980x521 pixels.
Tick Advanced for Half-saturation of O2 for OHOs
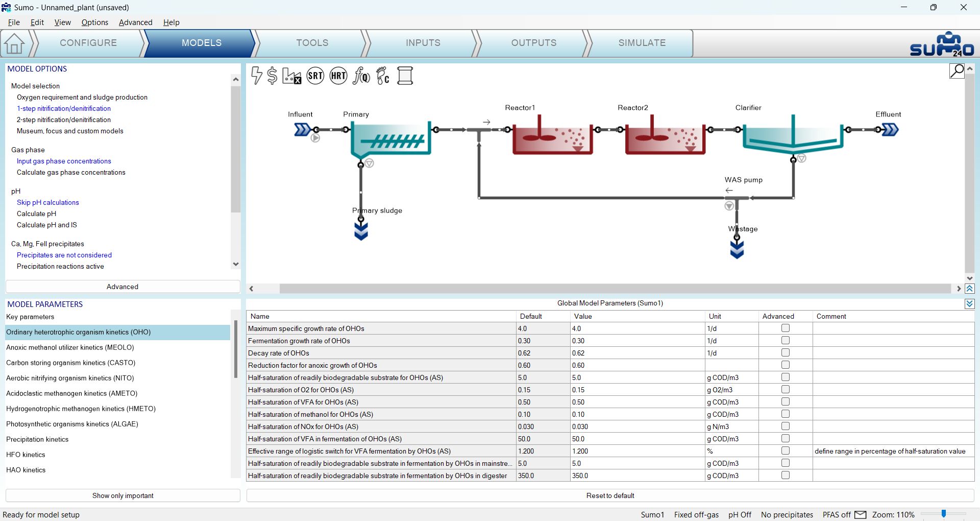pos(786,390)
